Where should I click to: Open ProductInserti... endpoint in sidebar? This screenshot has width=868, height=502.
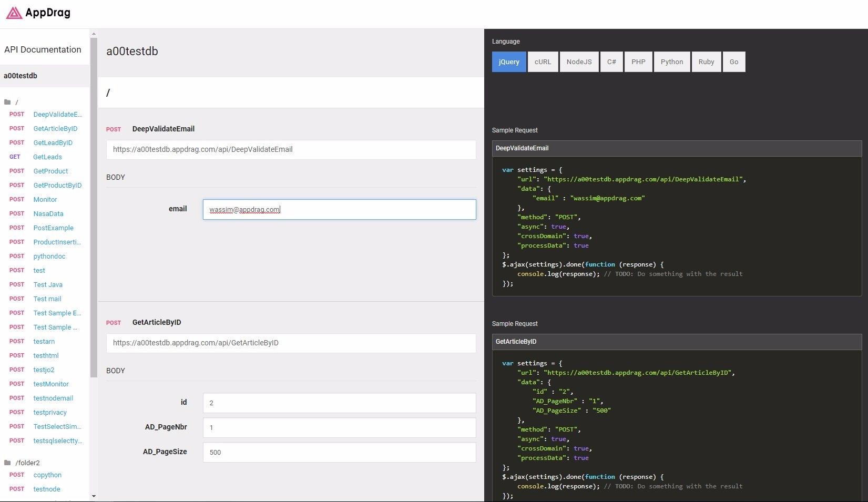[x=57, y=242]
